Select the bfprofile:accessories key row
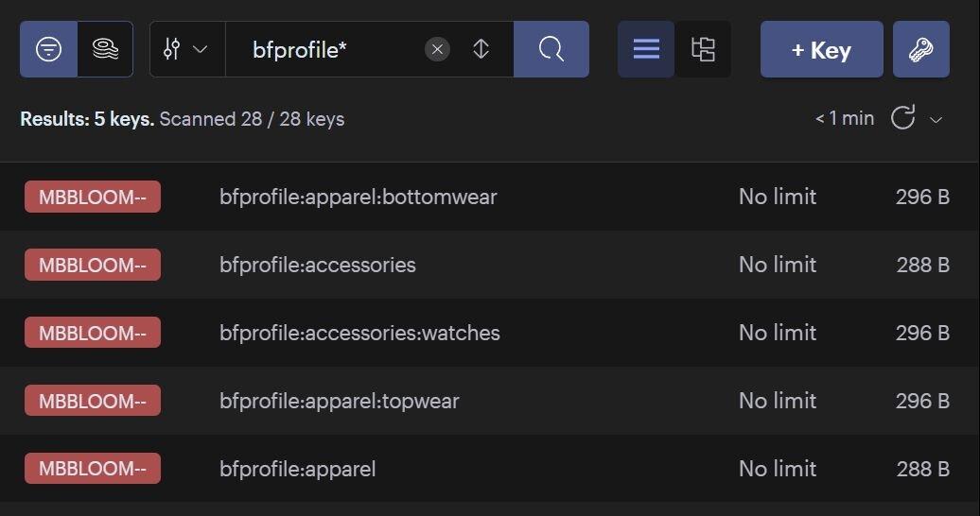Viewport: 980px width, 516px height. pyautogui.click(x=490, y=265)
